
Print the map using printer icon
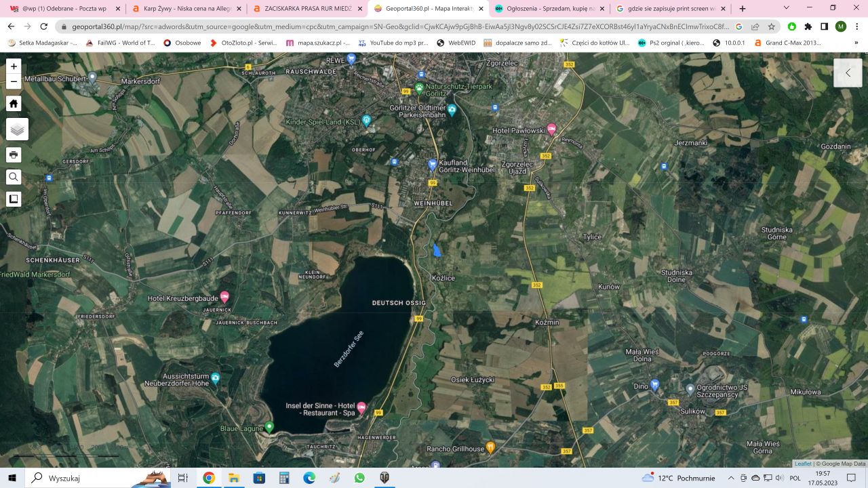(x=14, y=155)
